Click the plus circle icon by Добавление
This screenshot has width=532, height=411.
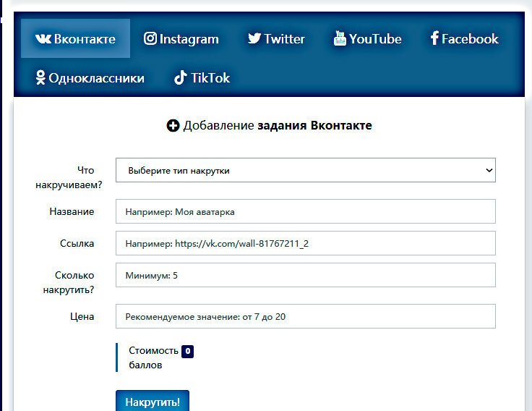click(173, 126)
